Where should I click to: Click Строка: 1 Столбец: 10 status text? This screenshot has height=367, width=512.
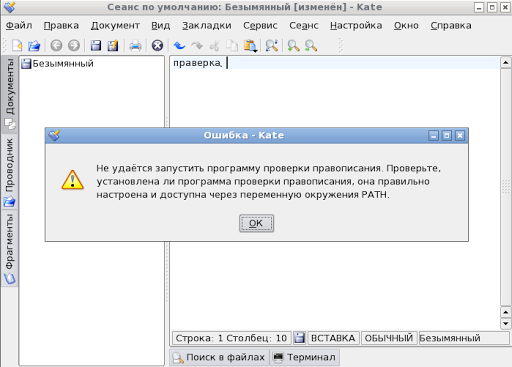click(231, 338)
